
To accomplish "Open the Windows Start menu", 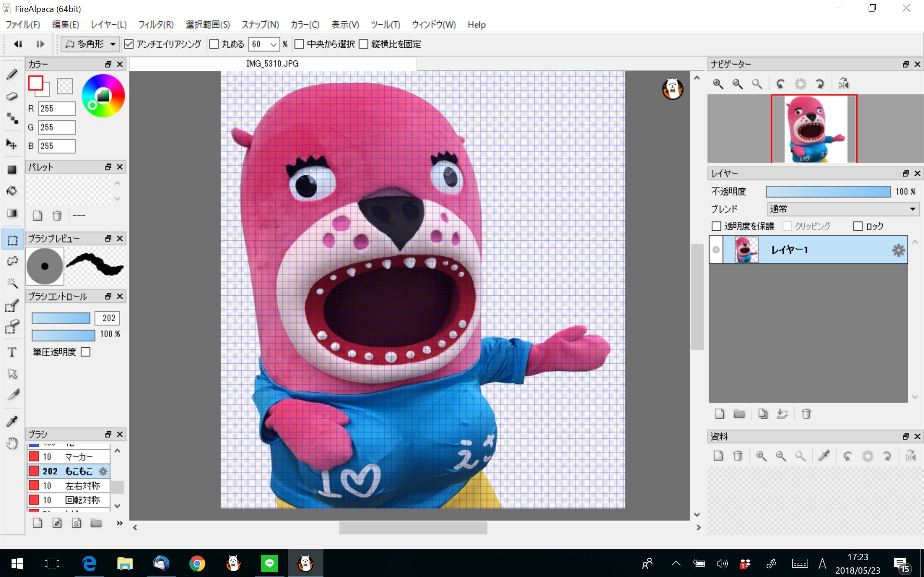I will (17, 563).
